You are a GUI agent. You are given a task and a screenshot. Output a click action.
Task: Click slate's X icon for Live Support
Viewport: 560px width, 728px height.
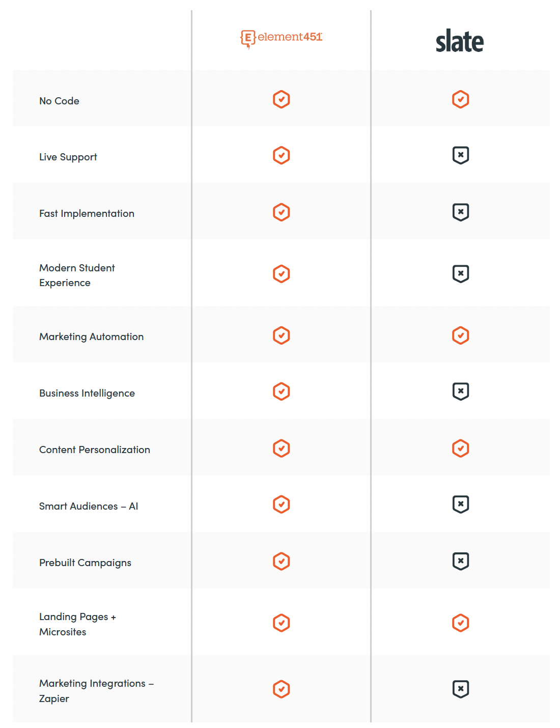click(x=461, y=155)
